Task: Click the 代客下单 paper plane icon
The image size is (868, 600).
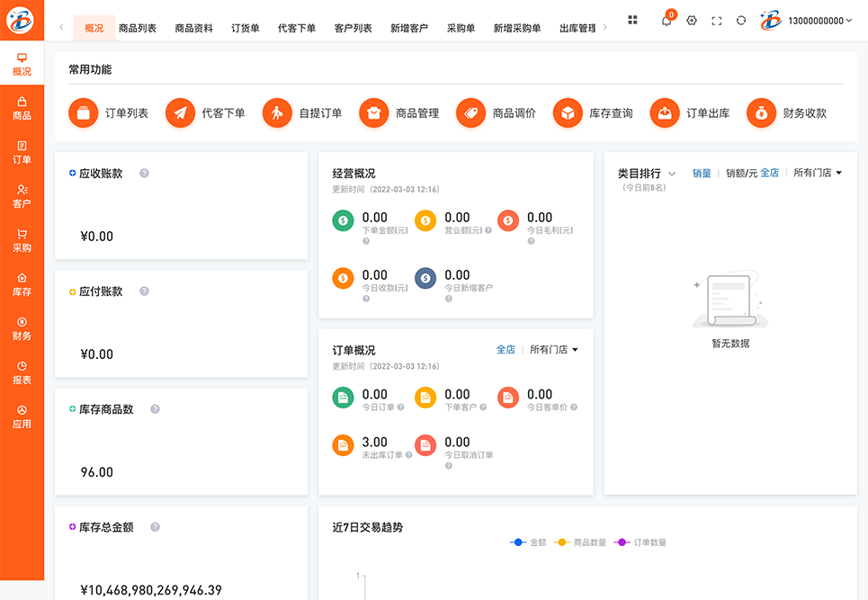Action: coord(180,113)
